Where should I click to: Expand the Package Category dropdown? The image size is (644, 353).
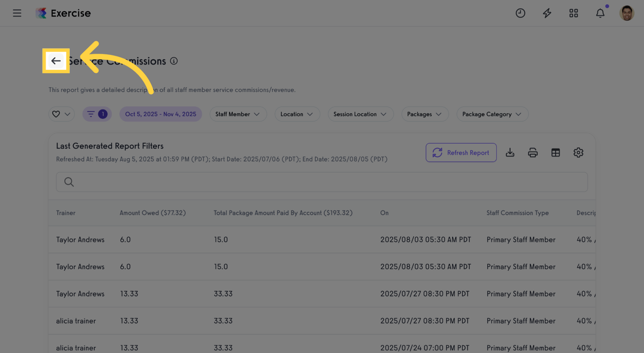pyautogui.click(x=492, y=114)
